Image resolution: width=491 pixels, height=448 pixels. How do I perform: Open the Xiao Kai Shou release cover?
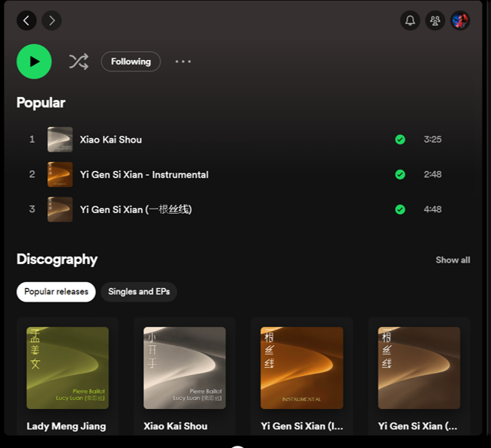point(185,368)
